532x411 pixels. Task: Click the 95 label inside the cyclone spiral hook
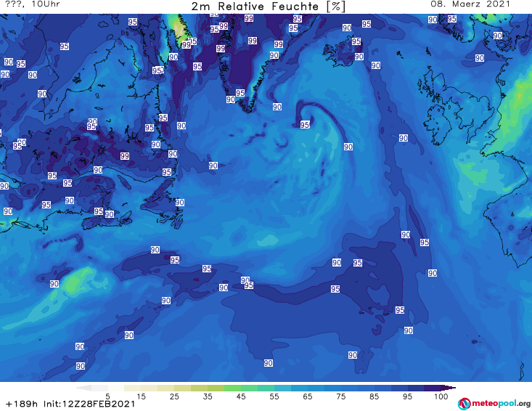click(x=305, y=125)
